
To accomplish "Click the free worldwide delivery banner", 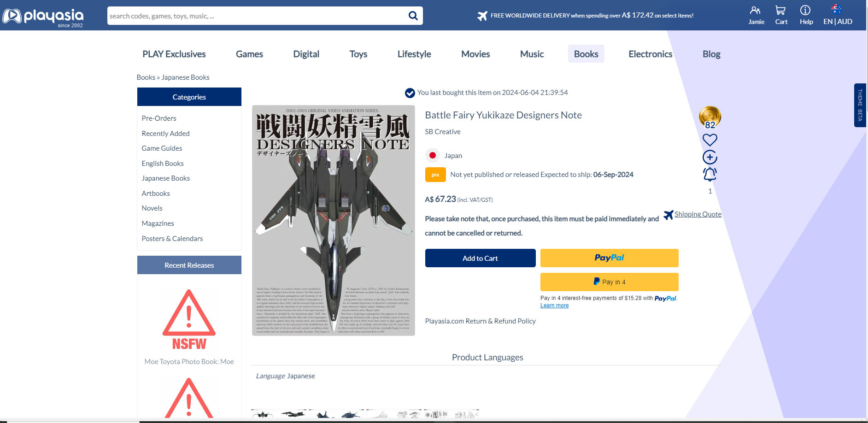I will (x=585, y=15).
